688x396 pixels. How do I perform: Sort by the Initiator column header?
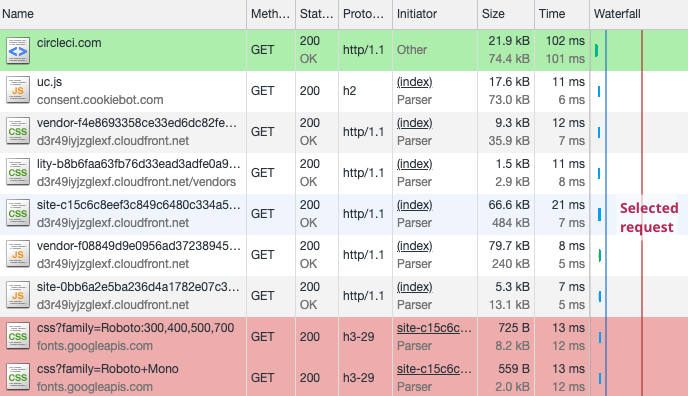[x=435, y=14]
